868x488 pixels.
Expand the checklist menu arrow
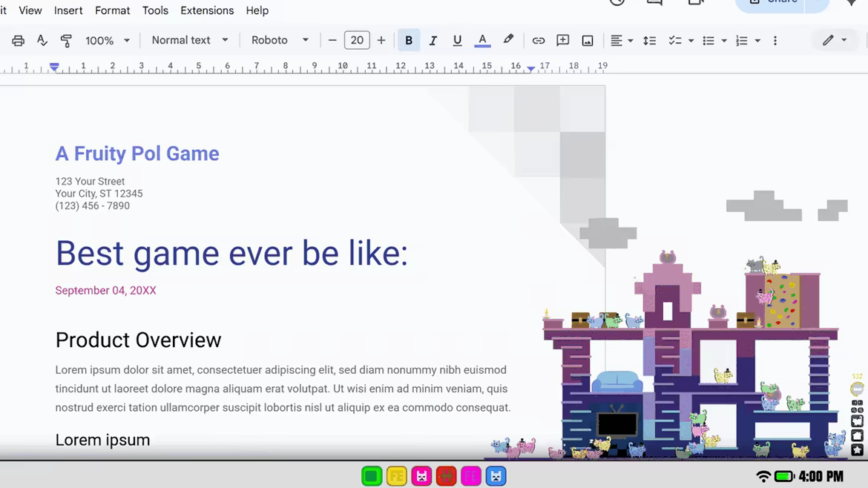[x=691, y=40]
